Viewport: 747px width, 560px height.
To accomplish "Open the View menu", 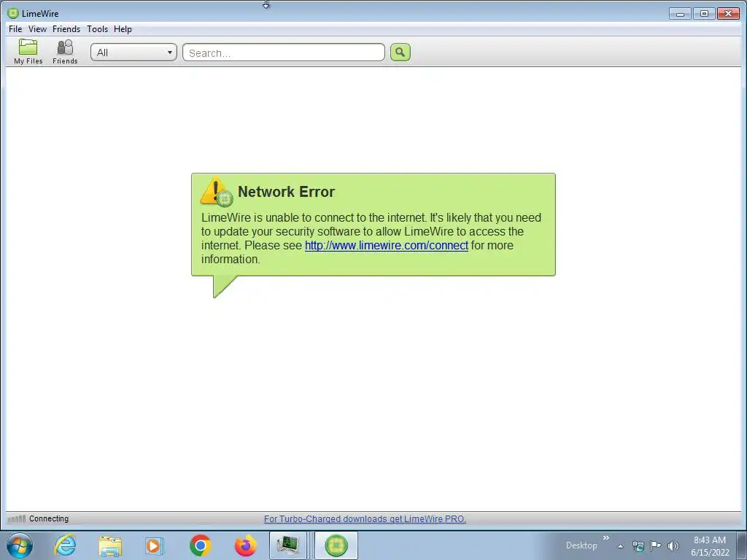I will (x=37, y=29).
